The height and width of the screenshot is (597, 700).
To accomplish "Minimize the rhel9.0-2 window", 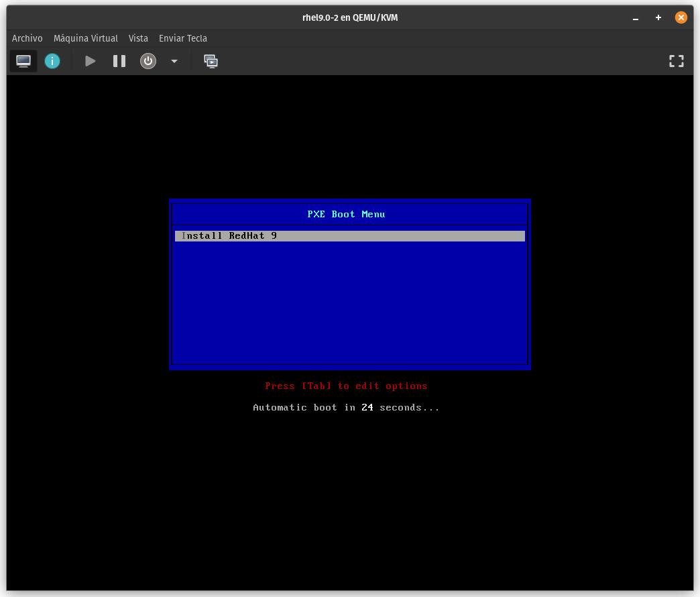I will pos(635,18).
